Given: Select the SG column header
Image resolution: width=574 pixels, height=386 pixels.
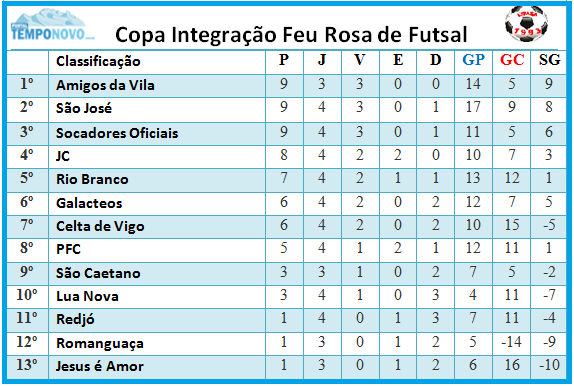Looking at the screenshot, I should (549, 59).
